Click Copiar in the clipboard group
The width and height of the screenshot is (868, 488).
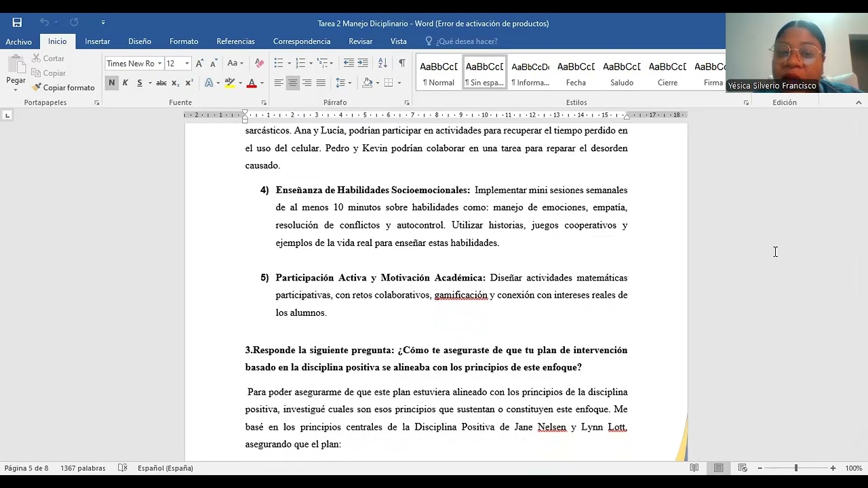(49, 73)
